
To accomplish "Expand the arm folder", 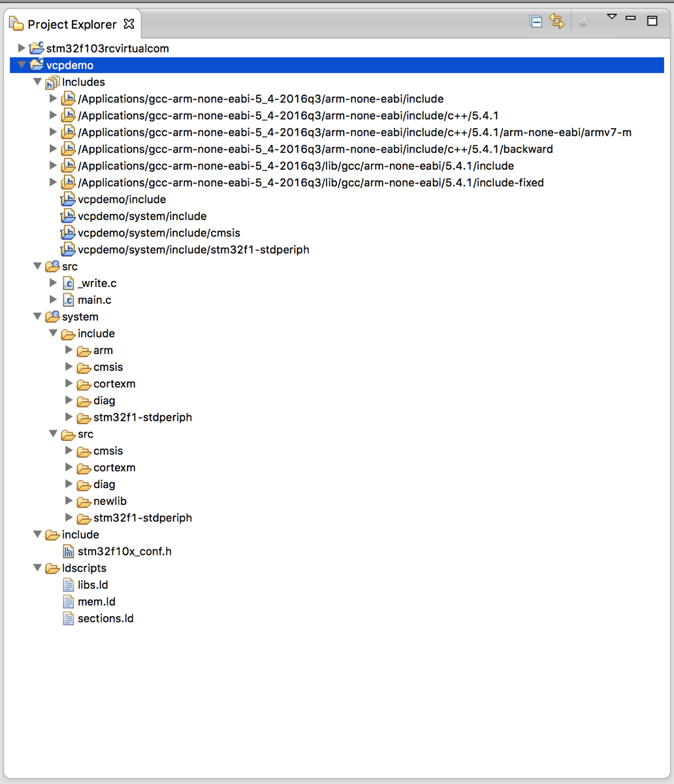I will point(69,350).
